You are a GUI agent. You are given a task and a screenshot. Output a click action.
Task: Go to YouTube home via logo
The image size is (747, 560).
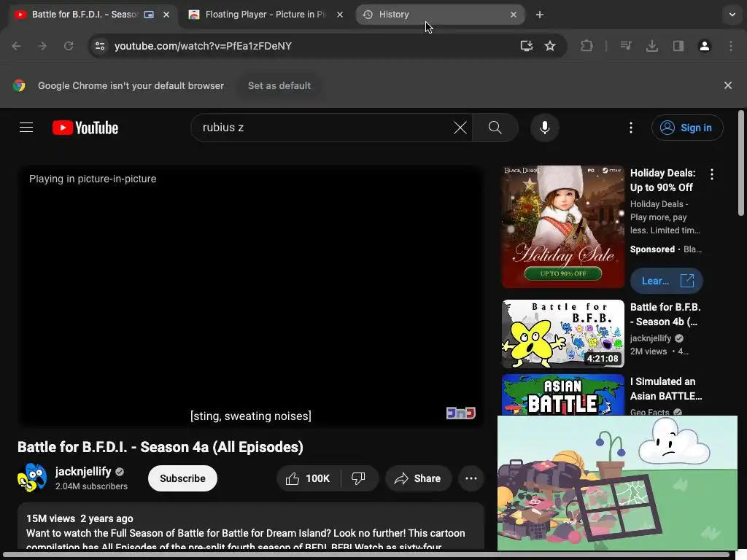pos(85,128)
